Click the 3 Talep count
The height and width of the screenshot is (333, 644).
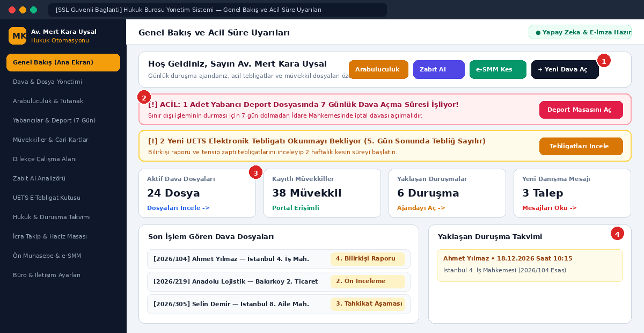click(x=543, y=193)
